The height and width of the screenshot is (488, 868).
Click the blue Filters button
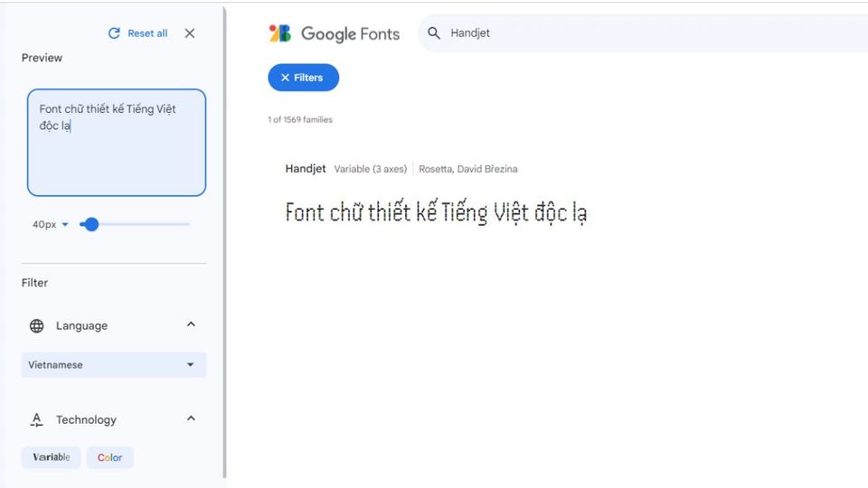click(304, 78)
